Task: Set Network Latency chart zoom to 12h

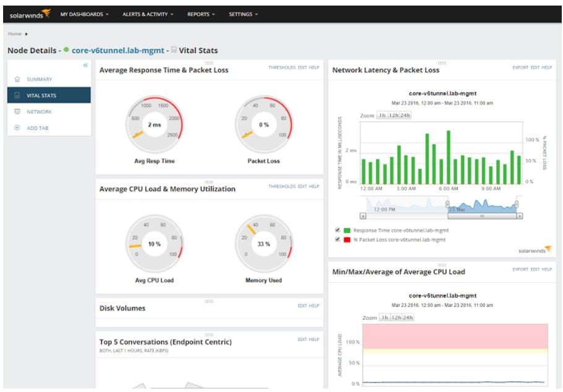Action: coord(394,115)
